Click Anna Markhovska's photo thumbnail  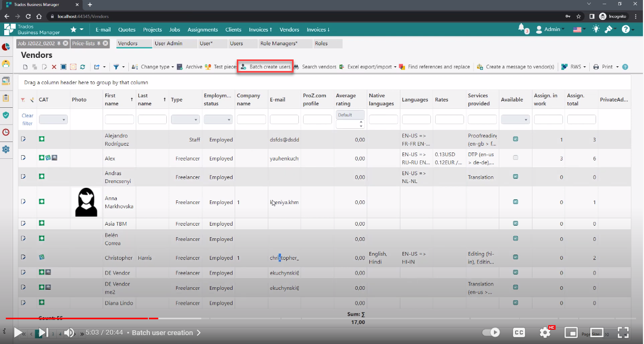pos(86,202)
